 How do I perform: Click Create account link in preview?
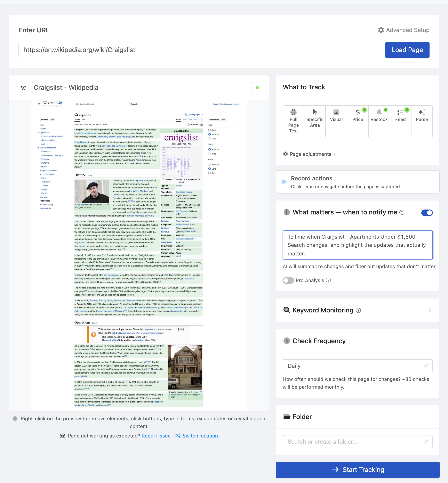[x=226, y=104]
